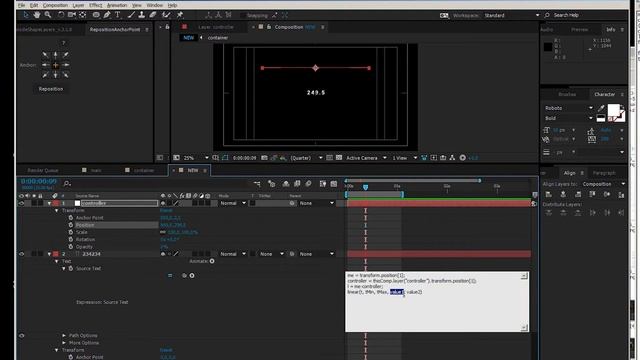This screenshot has width=640, height=360.
Task: Select the Brush tool
Action: (x=131, y=15)
